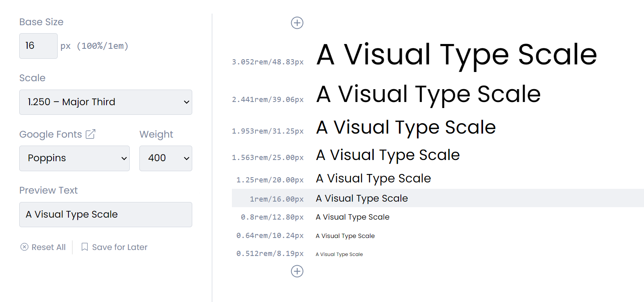
Task: Click the px (100%/1em) unit label
Action: [x=95, y=46]
